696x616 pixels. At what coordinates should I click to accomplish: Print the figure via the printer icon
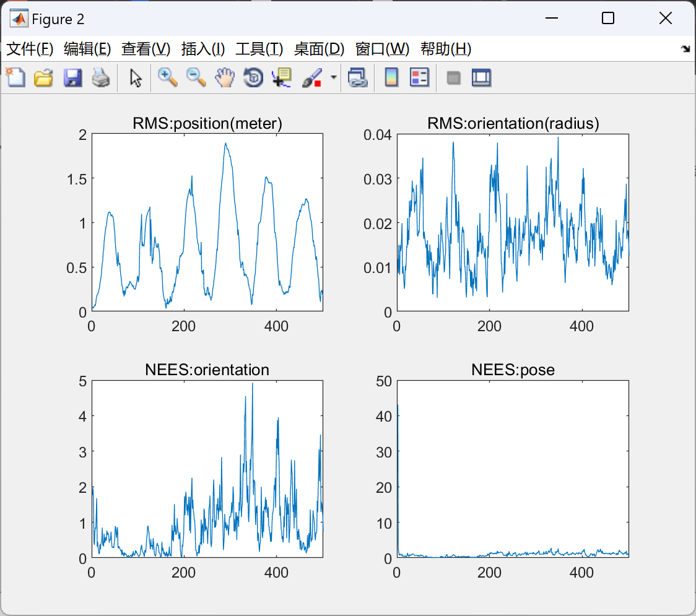tap(101, 77)
